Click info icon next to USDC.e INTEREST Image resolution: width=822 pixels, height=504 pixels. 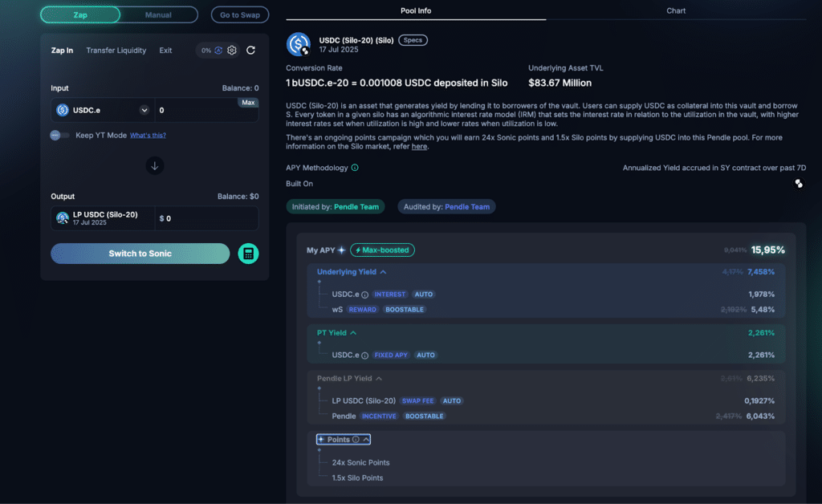365,295
